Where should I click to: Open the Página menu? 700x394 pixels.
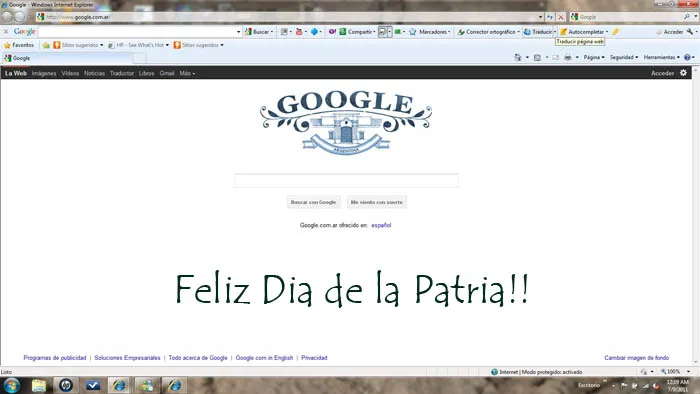594,57
